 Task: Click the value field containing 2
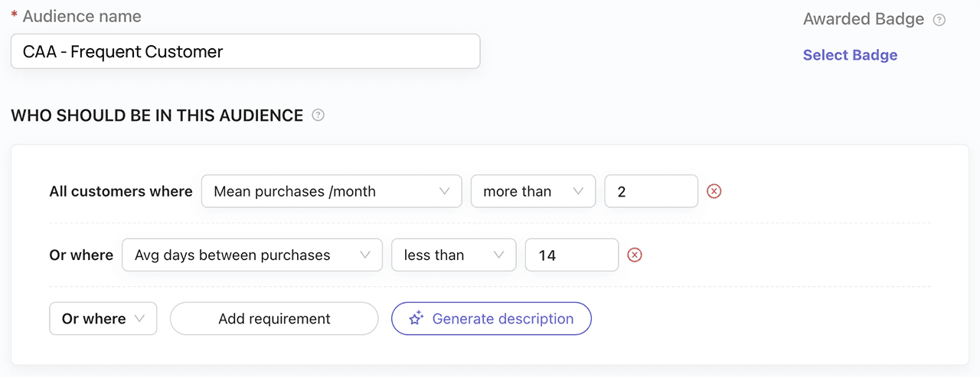651,191
